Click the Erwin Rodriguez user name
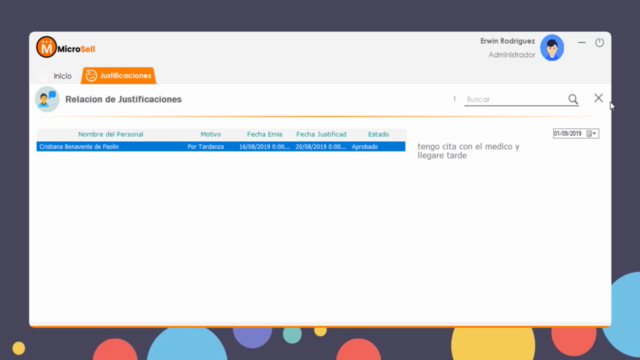Viewport: 640px width, 360px height. click(x=507, y=41)
